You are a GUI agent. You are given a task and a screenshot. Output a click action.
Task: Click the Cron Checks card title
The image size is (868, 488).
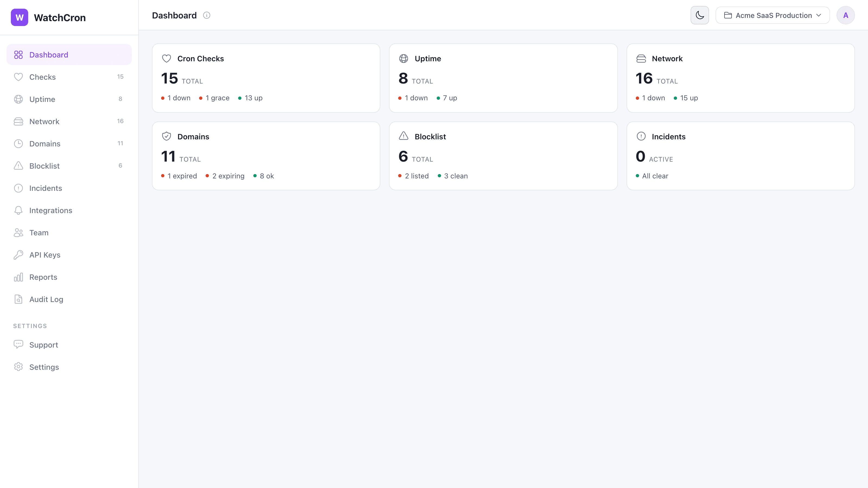pos(200,59)
